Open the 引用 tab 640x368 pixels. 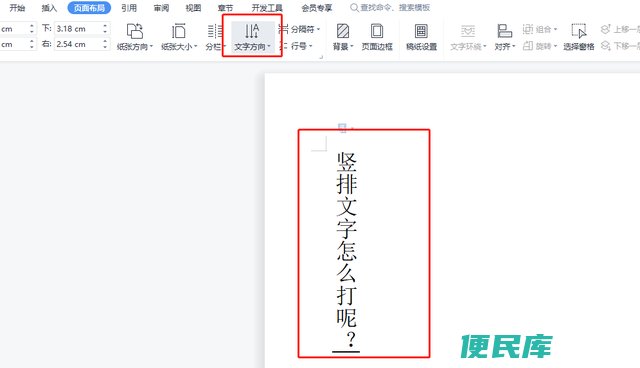[x=129, y=8]
